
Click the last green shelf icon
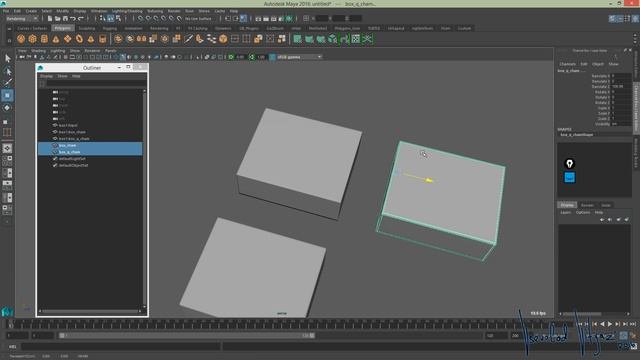click(367, 39)
